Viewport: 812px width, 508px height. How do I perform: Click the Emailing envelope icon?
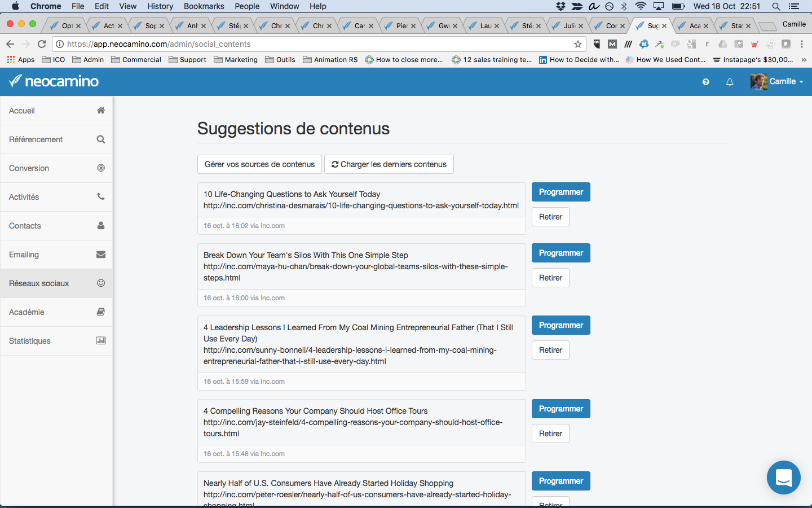[101, 255]
